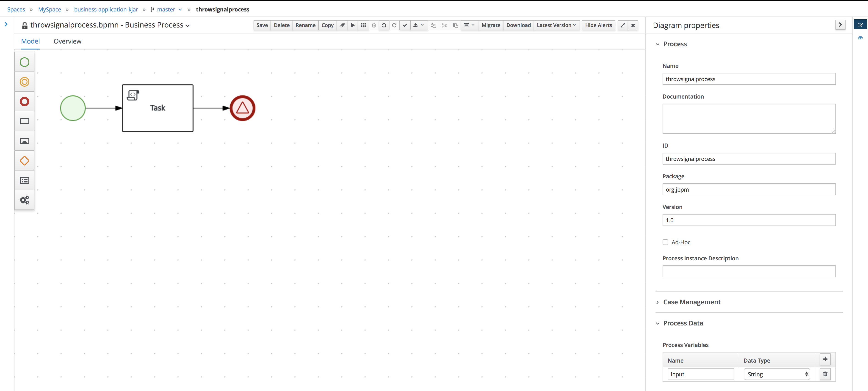This screenshot has height=391, width=868.
Task: Click the Gateway (diamond) tool icon
Action: (x=24, y=161)
